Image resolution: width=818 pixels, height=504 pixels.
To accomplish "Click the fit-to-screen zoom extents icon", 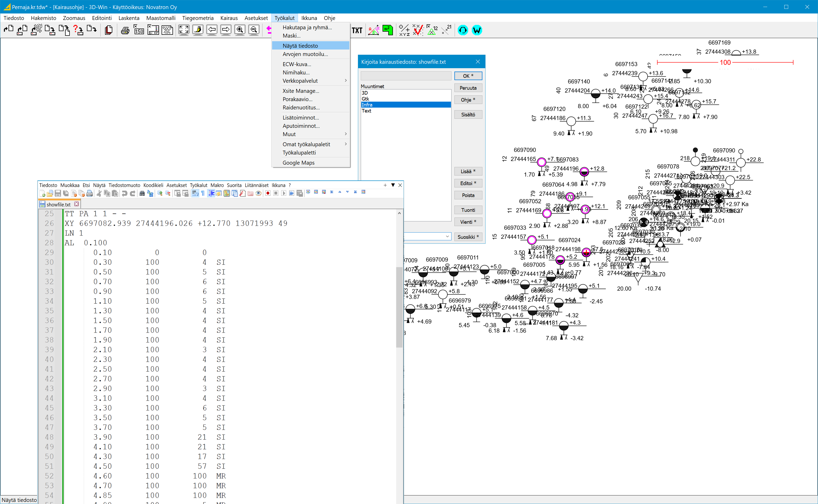I will 183,30.
